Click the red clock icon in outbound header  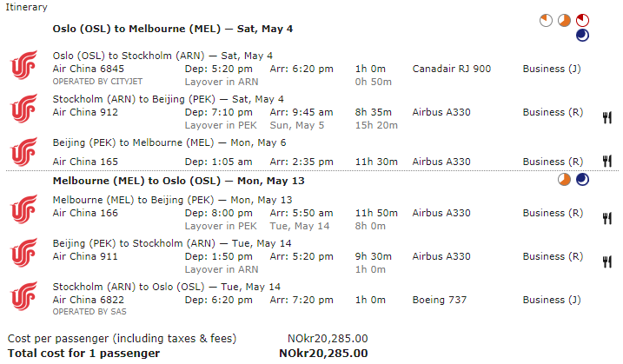pos(582,19)
